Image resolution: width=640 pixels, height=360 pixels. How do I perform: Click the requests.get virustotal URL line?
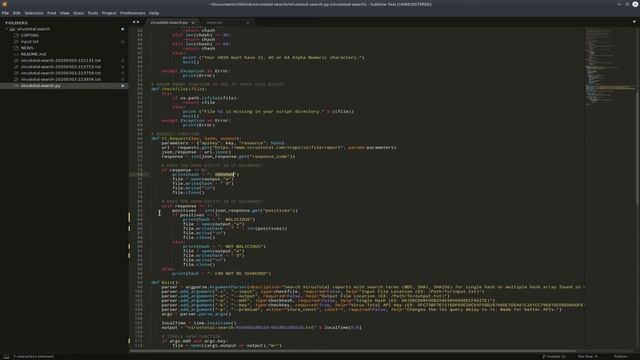click(x=279, y=148)
